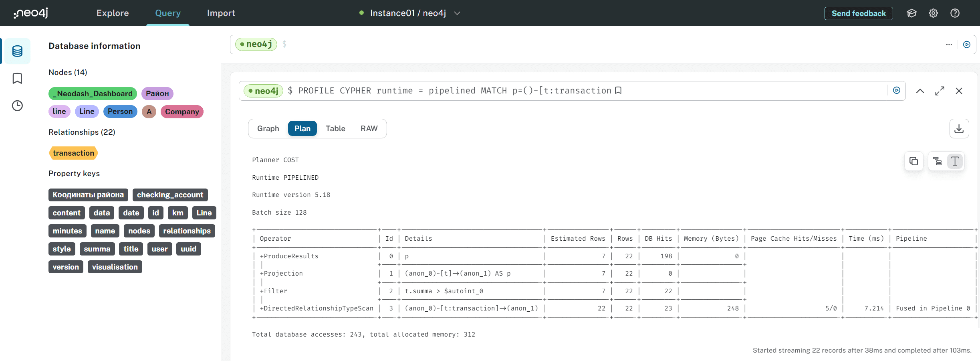
Task: Open the help question mark icon
Action: pyautogui.click(x=955, y=13)
